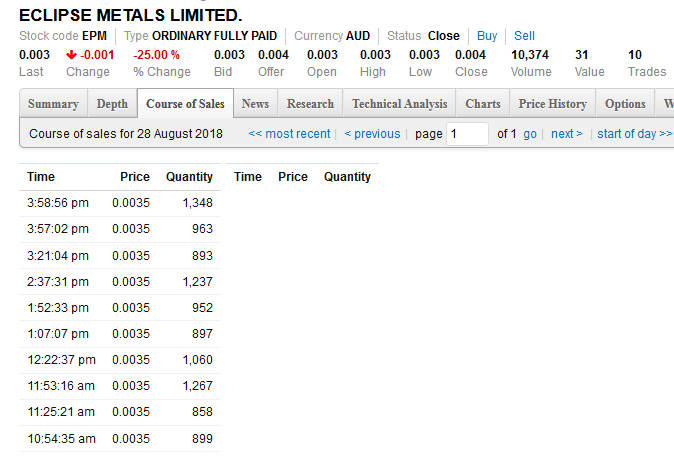This screenshot has height=460, width=674.
Task: Click the Course of sales date label
Action: 126,134
